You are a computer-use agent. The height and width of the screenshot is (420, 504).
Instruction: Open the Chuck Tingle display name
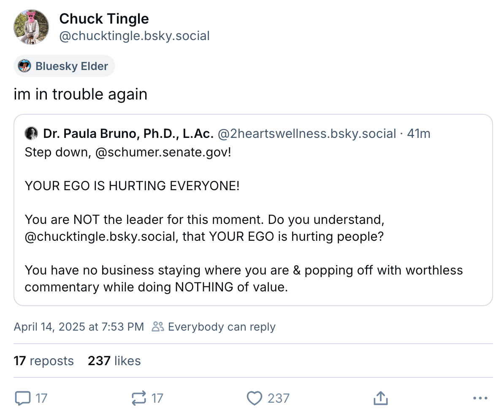click(x=104, y=19)
